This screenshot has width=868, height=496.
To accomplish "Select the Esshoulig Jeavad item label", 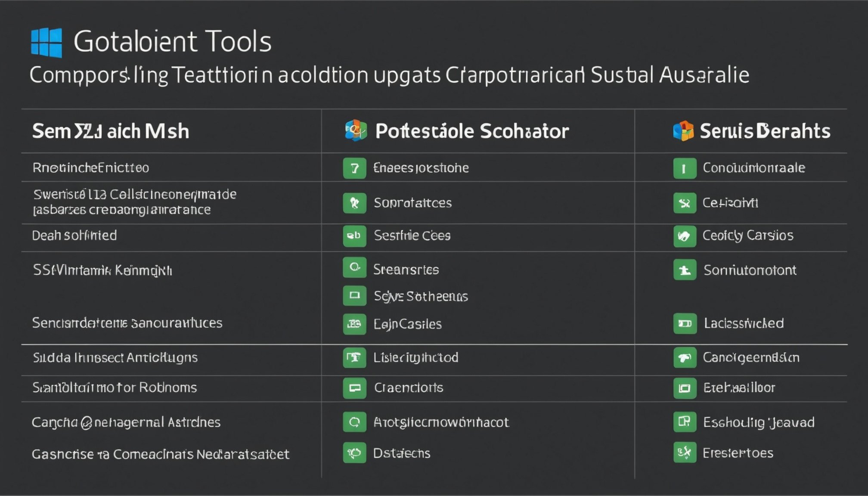I will (759, 422).
